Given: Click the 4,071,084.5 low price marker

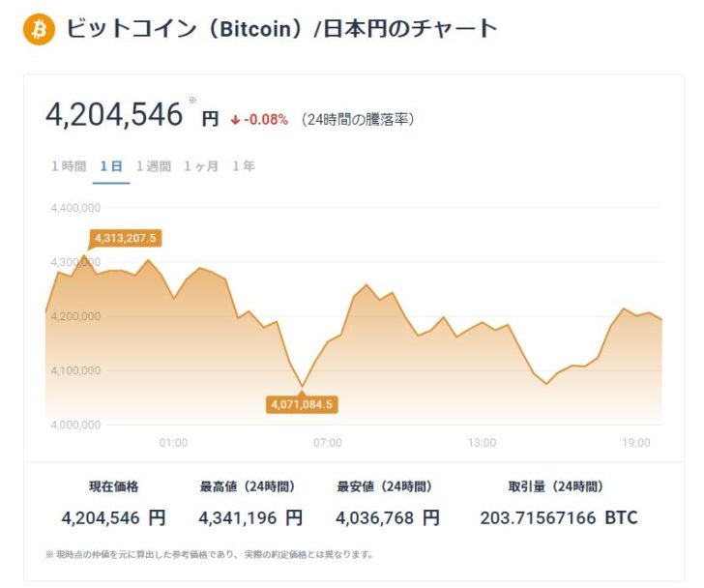Looking at the screenshot, I should coord(302,404).
